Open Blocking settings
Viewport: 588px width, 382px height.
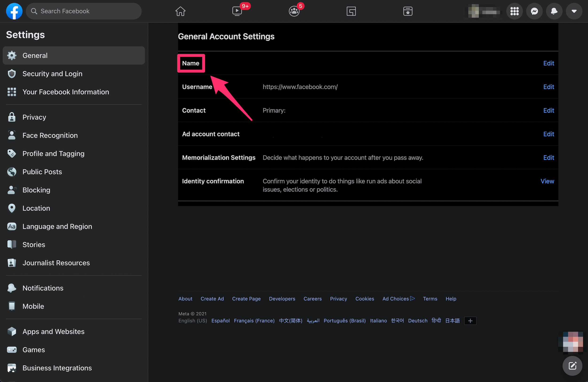74,190
